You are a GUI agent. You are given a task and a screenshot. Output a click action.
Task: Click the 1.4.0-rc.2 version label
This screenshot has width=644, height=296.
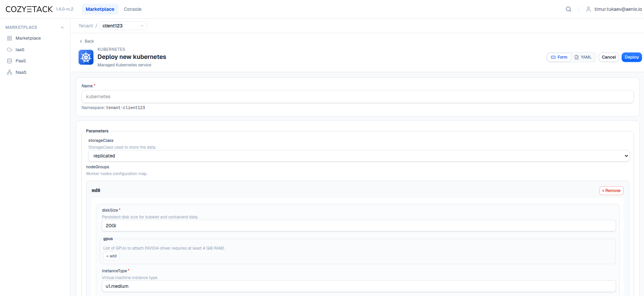pos(65,9)
